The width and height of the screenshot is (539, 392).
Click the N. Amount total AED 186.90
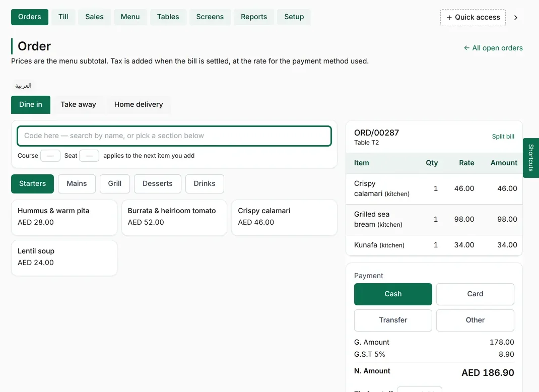pos(488,373)
